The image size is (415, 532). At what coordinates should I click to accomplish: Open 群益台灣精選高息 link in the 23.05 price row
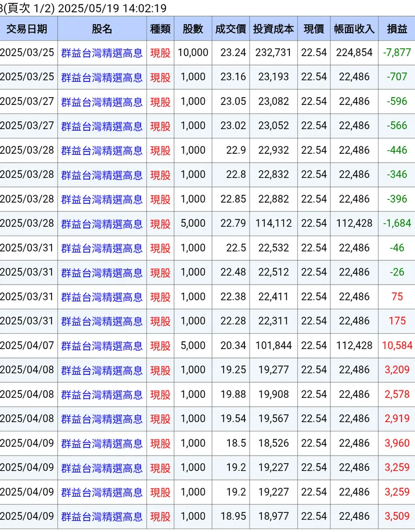102,102
